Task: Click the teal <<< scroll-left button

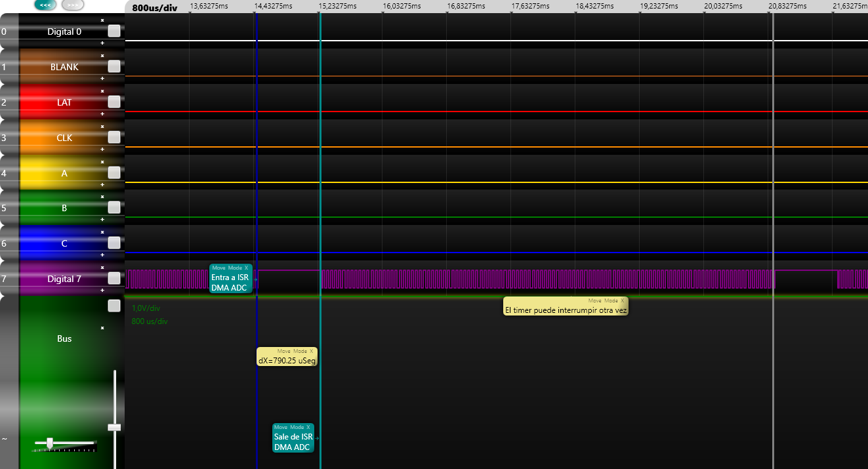Action: click(x=45, y=5)
